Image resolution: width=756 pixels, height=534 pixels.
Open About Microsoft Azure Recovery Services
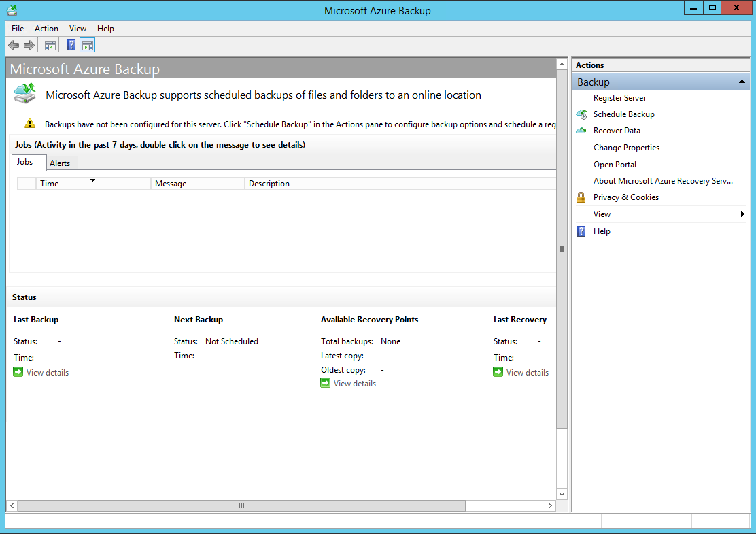[x=663, y=181]
